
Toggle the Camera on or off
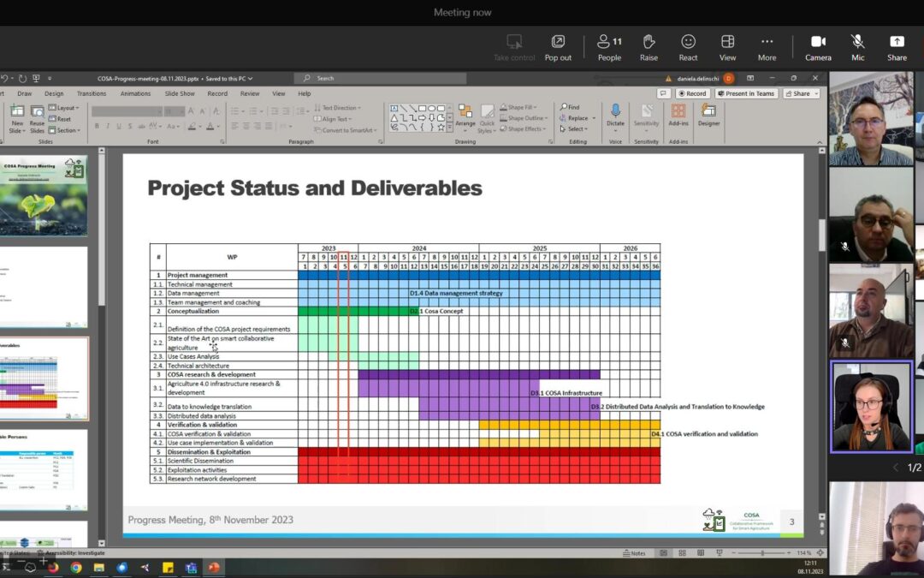tap(818, 47)
